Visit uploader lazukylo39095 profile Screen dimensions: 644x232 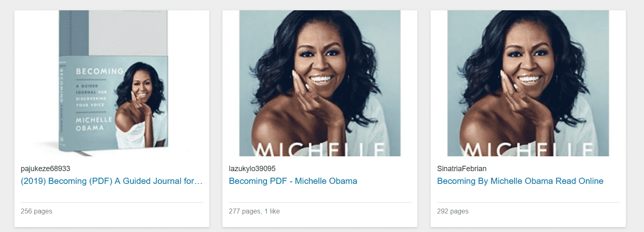click(x=252, y=169)
